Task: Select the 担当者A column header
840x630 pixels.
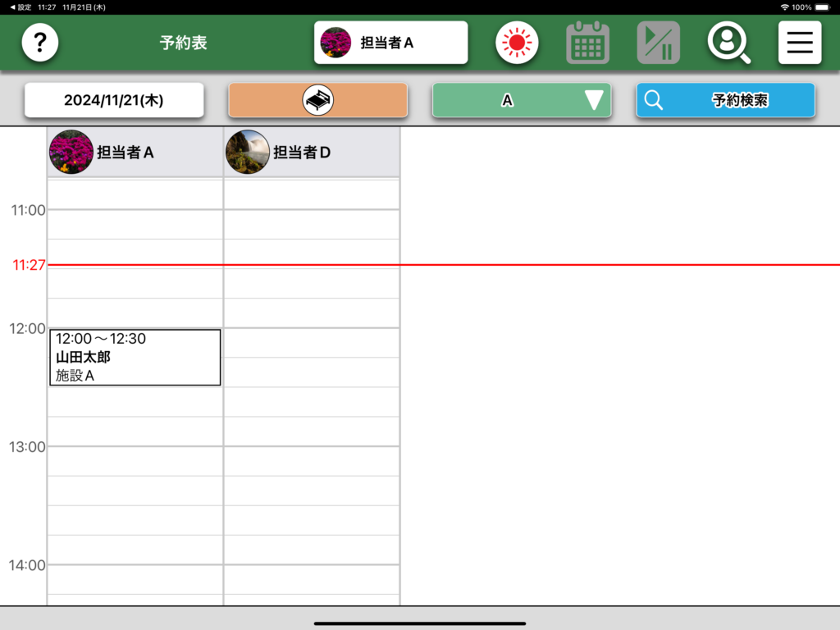Action: (x=126, y=152)
